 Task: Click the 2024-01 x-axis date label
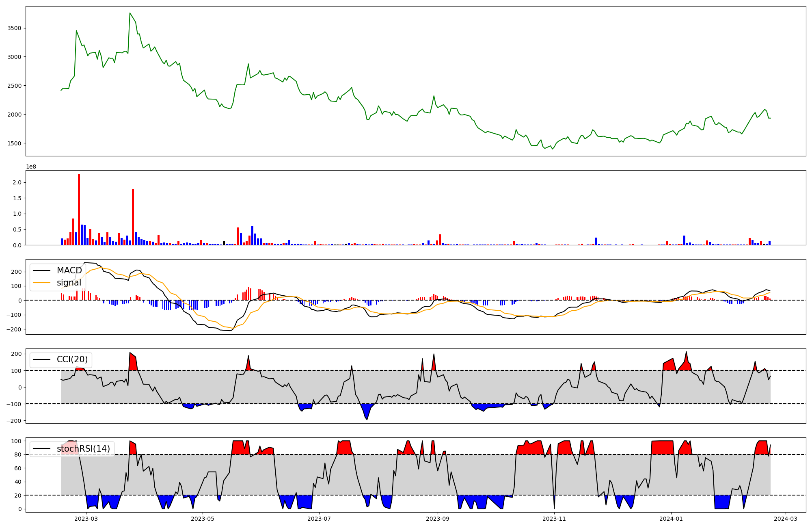tap(671, 519)
